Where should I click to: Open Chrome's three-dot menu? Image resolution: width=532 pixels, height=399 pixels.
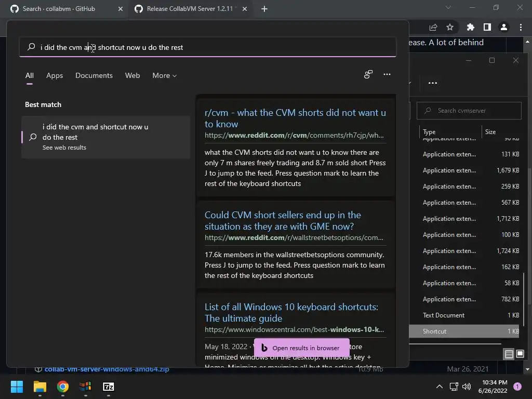point(521,27)
